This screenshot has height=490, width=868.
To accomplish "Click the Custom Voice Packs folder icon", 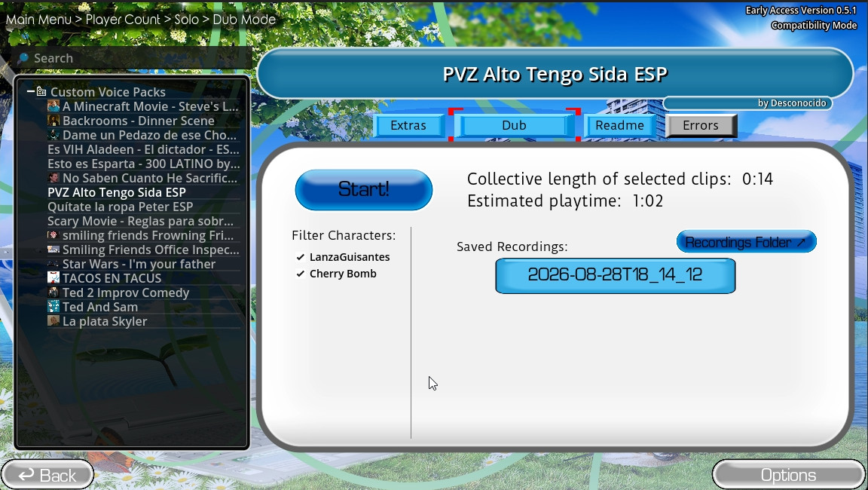I will click(x=41, y=91).
